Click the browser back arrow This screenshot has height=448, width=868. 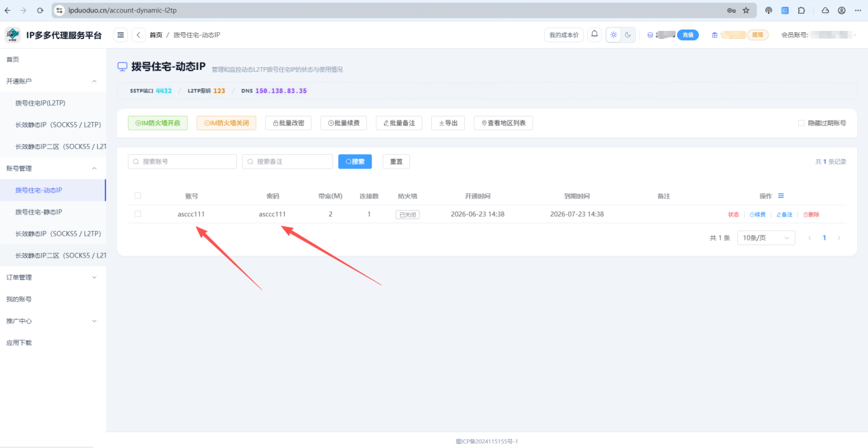pos(8,10)
